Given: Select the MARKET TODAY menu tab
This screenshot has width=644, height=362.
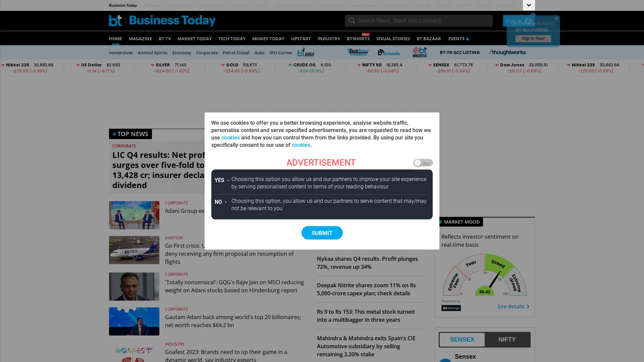Looking at the screenshot, I should (194, 39).
